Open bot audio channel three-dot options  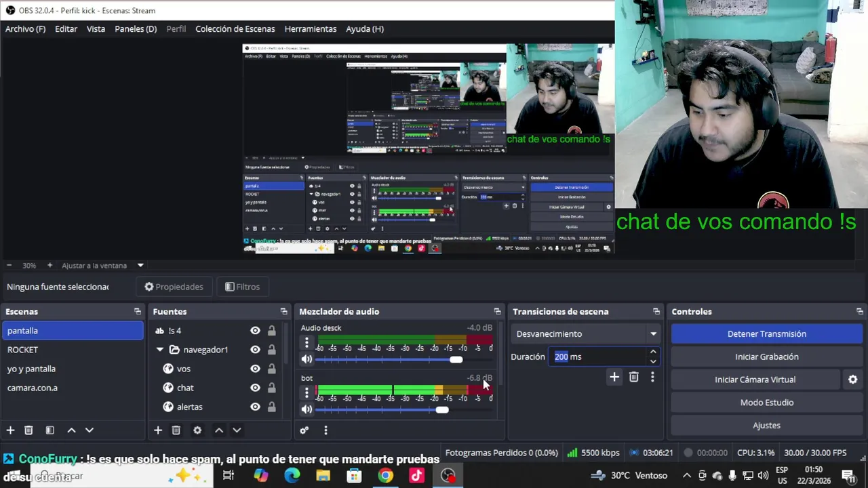tap(307, 392)
